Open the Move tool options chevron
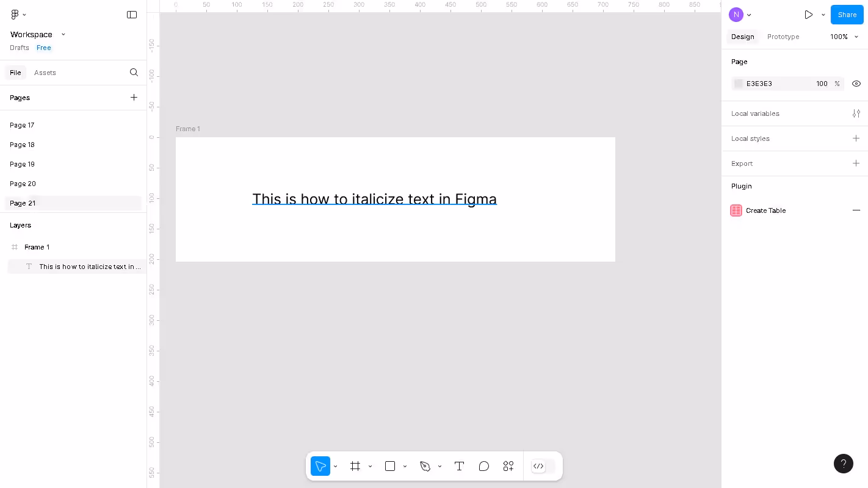The image size is (868, 488). (x=335, y=467)
